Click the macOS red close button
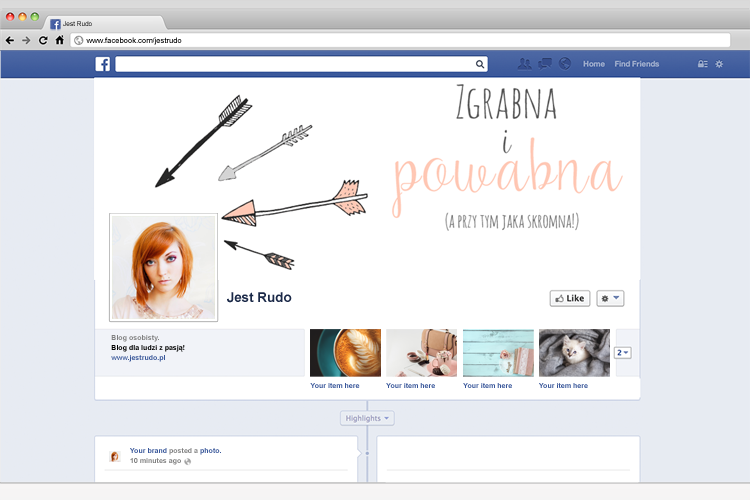 (x=10, y=17)
